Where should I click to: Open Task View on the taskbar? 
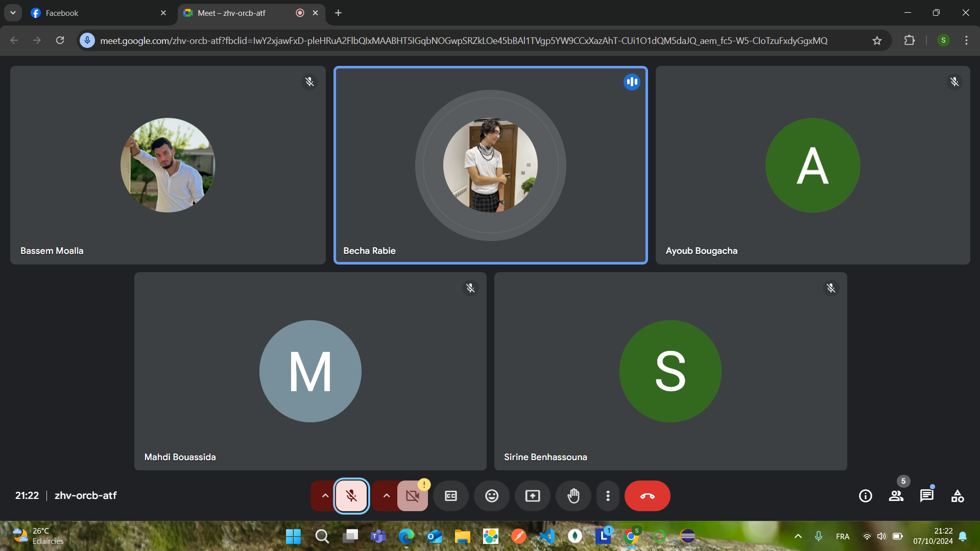[x=350, y=536]
